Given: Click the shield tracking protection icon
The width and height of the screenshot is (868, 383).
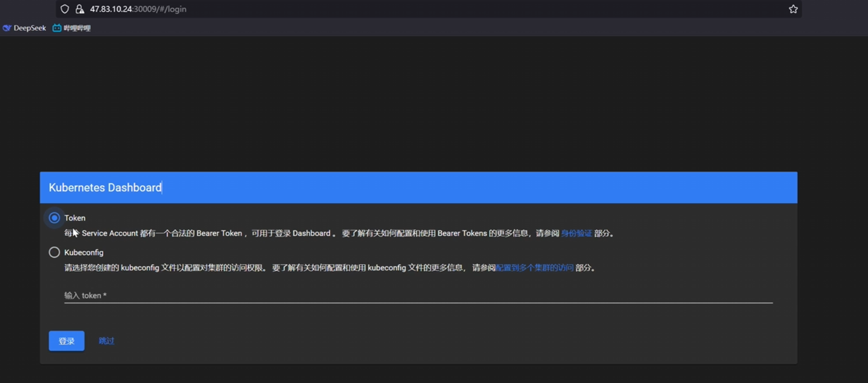Looking at the screenshot, I should [x=65, y=9].
